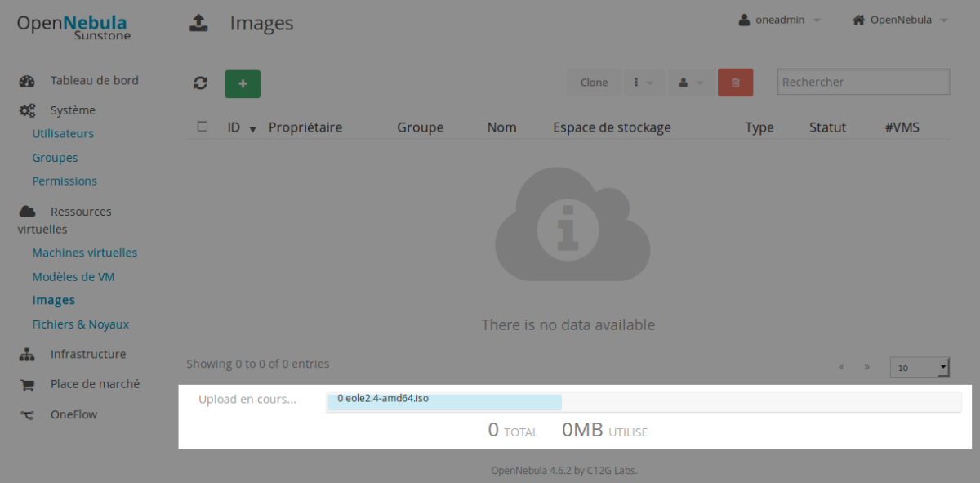The height and width of the screenshot is (483, 980).
Task: Open the entries-per-page dropdown showing 10
Action: (x=920, y=367)
